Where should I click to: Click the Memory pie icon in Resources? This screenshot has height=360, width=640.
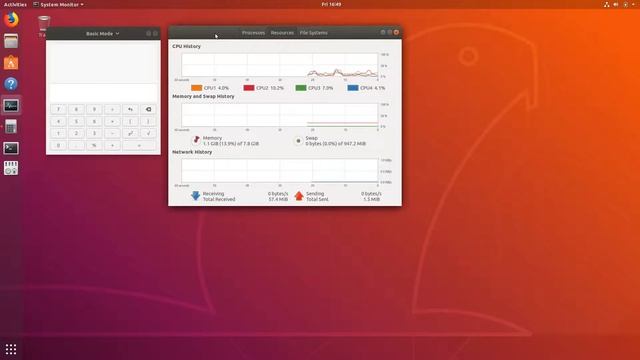click(196, 140)
